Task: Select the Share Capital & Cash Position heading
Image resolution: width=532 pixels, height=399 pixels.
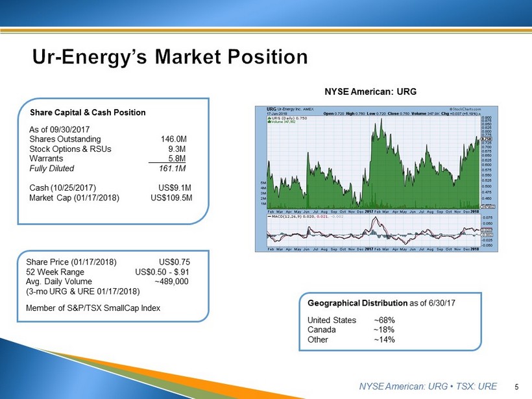Action: (x=88, y=112)
